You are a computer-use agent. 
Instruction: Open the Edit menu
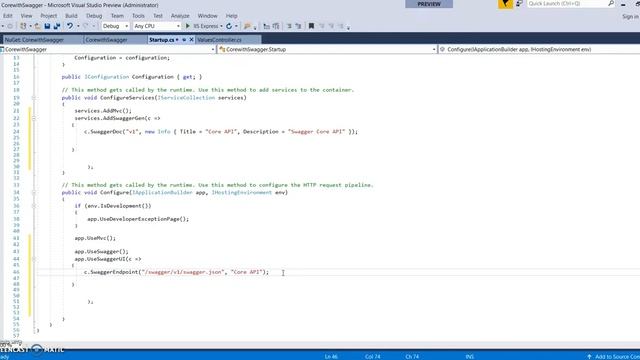(x=8, y=16)
